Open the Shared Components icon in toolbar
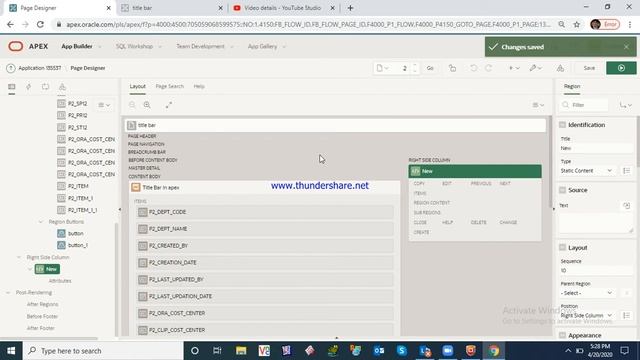Screen dimensions: 640x360 coord(560,68)
